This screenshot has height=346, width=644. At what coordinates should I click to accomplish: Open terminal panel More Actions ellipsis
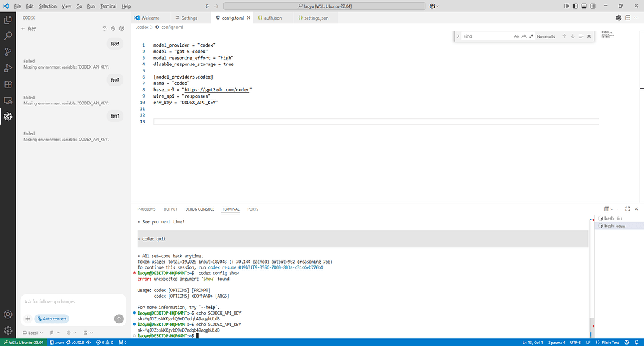[619, 209]
